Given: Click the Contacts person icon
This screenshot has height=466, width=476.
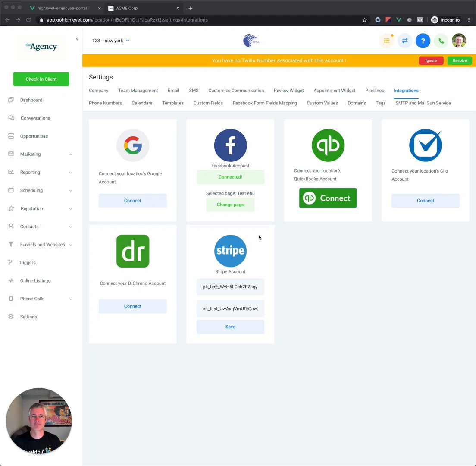Looking at the screenshot, I should 11,227.
